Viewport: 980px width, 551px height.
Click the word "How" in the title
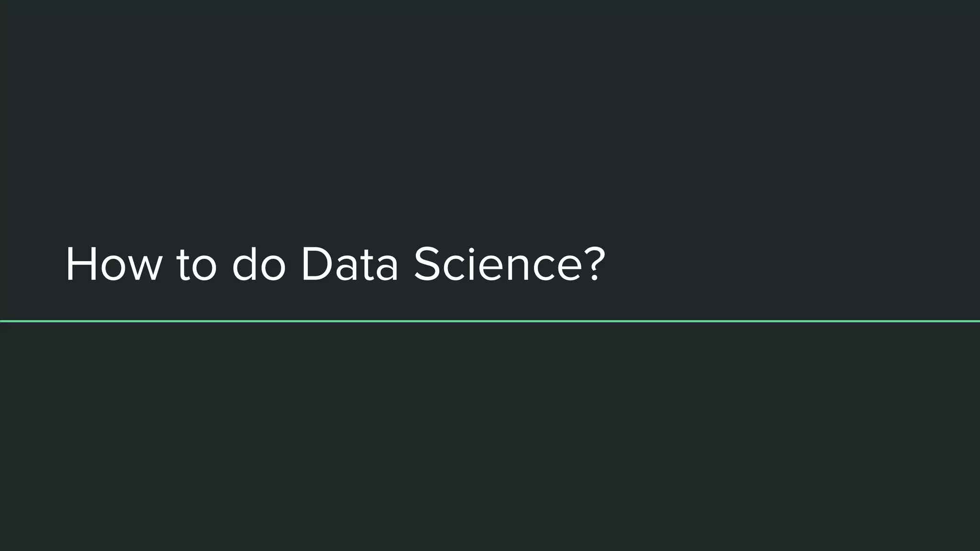pos(114,264)
